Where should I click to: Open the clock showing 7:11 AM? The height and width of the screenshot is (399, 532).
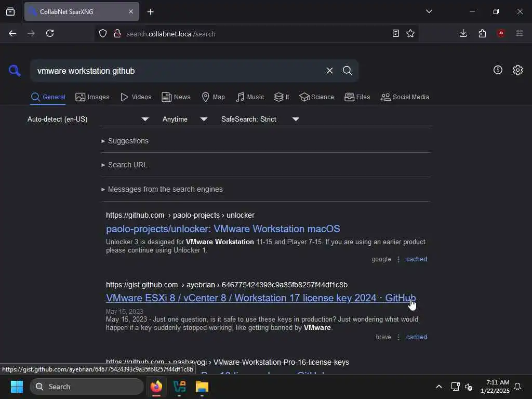pos(495,387)
